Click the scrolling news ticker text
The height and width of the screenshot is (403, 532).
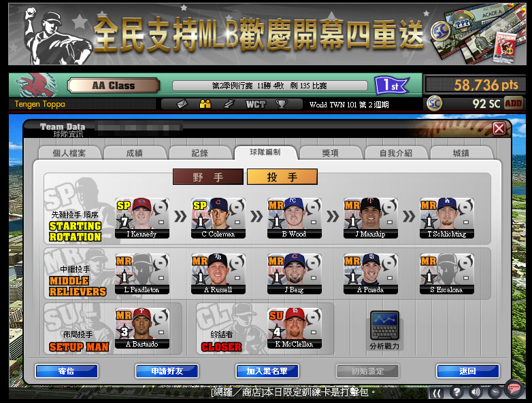coord(293,392)
